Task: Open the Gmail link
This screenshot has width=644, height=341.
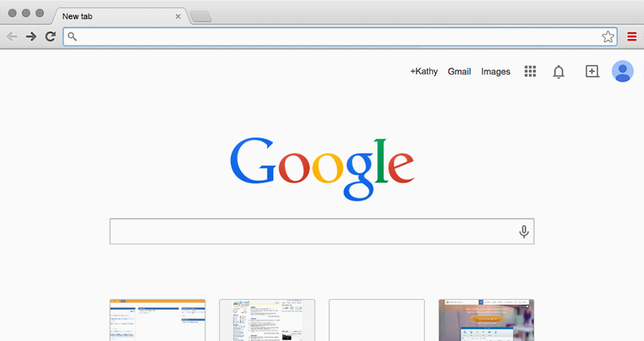Action: click(x=459, y=72)
